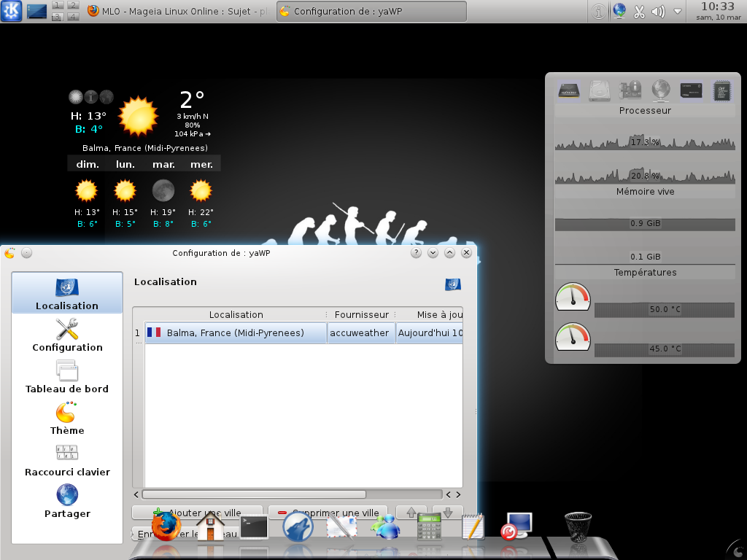Open the Configuration page in yaWP sidebar

point(67,334)
